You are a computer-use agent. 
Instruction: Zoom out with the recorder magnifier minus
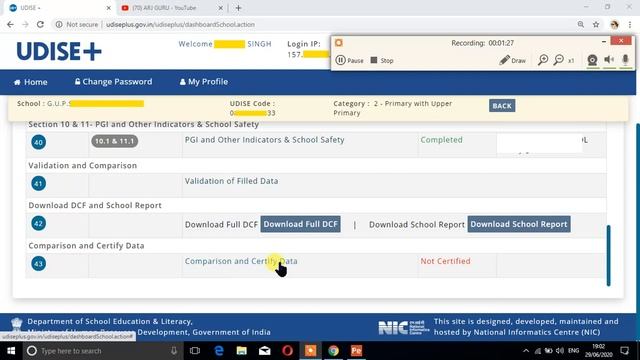(558, 60)
